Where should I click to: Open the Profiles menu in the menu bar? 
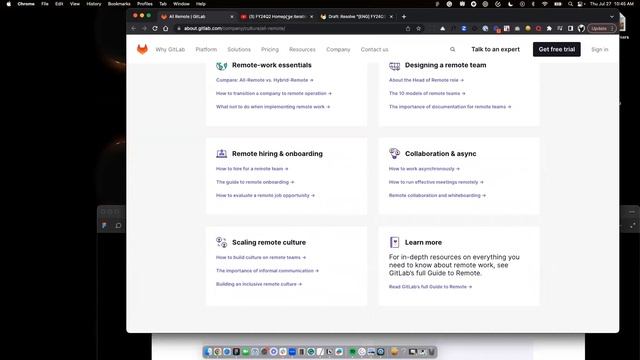(x=144, y=4)
